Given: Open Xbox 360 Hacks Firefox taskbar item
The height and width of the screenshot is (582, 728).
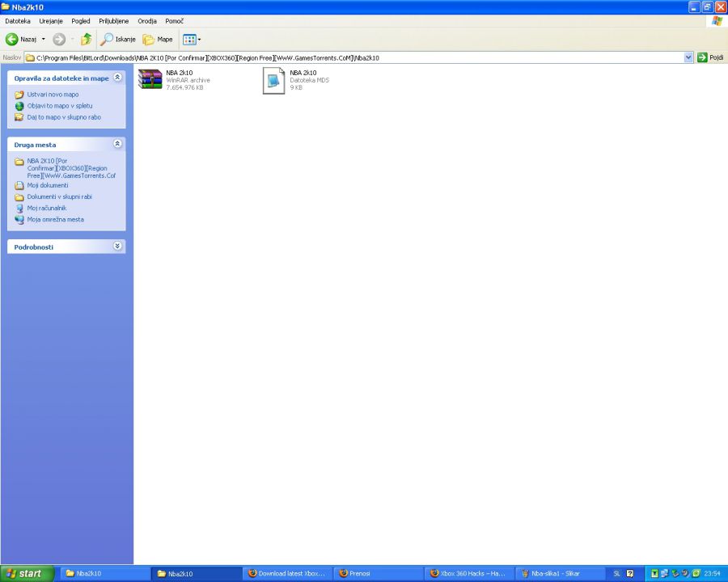Looking at the screenshot, I should (469, 574).
